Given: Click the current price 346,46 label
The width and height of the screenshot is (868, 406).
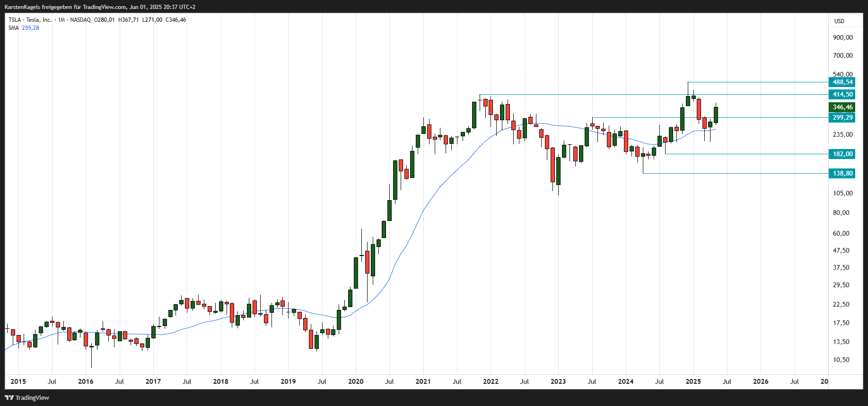Looking at the screenshot, I should (x=842, y=107).
